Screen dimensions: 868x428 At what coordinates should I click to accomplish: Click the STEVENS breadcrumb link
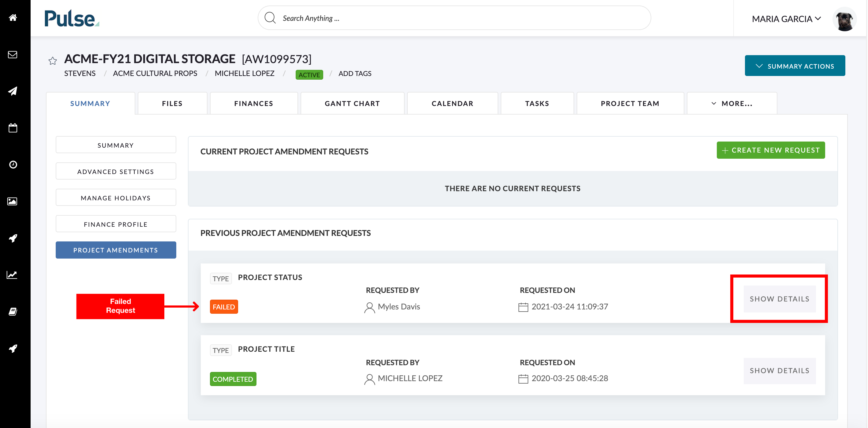(80, 73)
